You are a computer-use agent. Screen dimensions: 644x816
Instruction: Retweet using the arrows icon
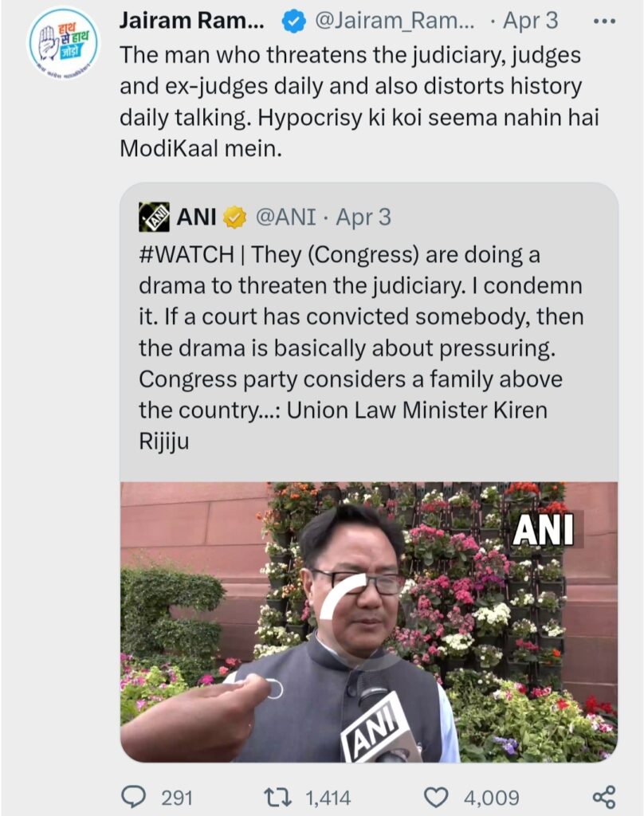click(277, 797)
